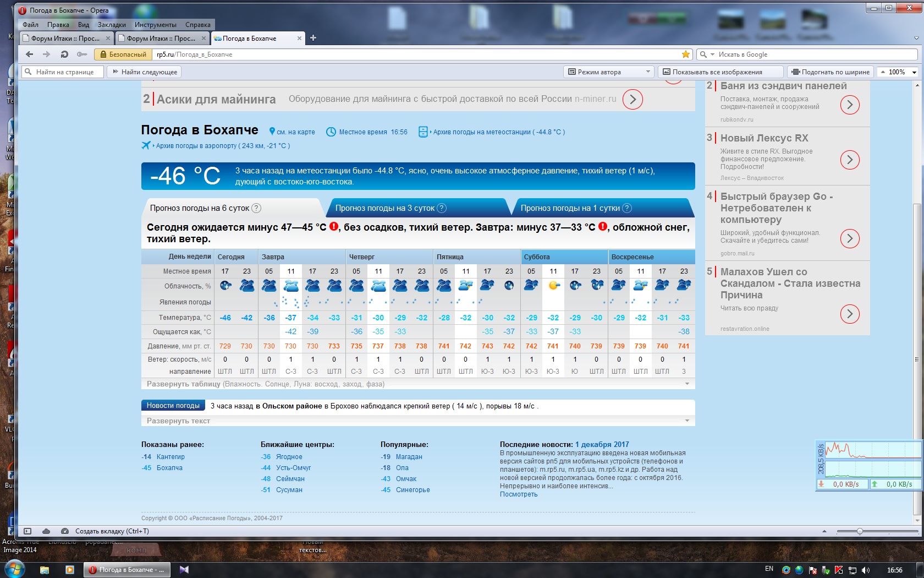The height and width of the screenshot is (578, 924).
Task: Click the arrow on Баня из сэндвич панелей ad
Action: pos(850,105)
